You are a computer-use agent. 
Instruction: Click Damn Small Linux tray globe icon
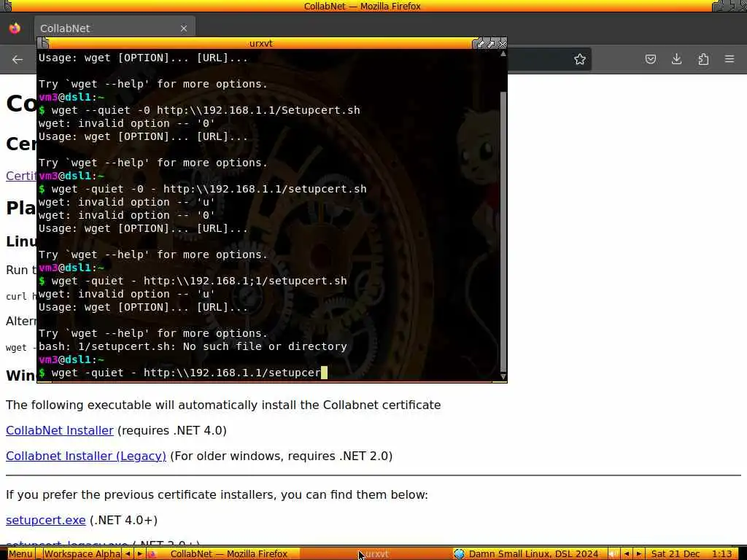click(x=459, y=554)
